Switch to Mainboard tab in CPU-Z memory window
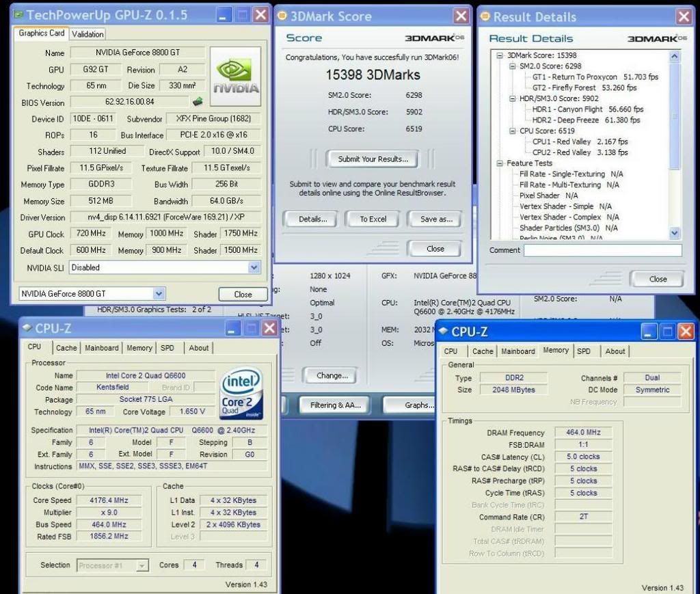 (518, 351)
